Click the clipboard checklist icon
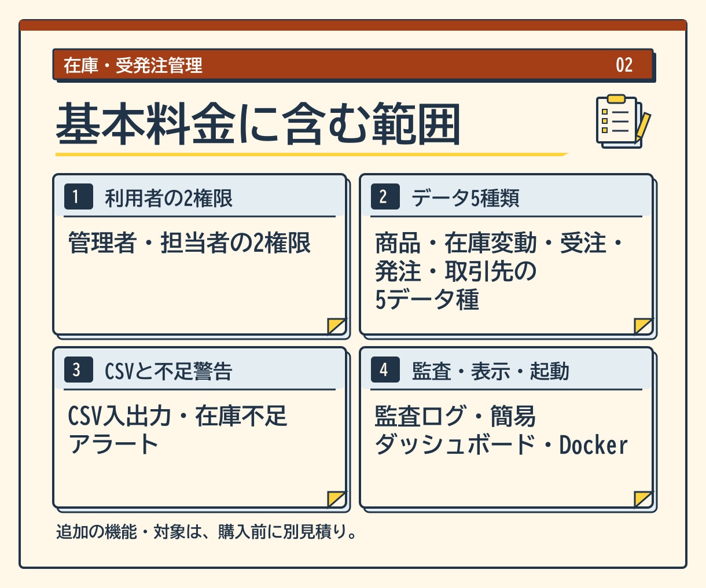Image resolution: width=706 pixels, height=588 pixels. 623,122
